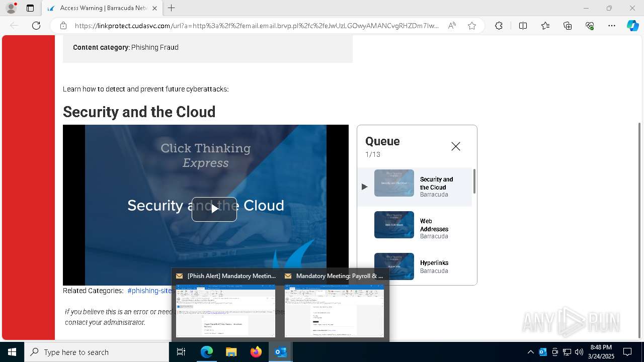Open the Extensions puzzle icon
Viewport: 644px width, 362px height.
tap(499, 26)
